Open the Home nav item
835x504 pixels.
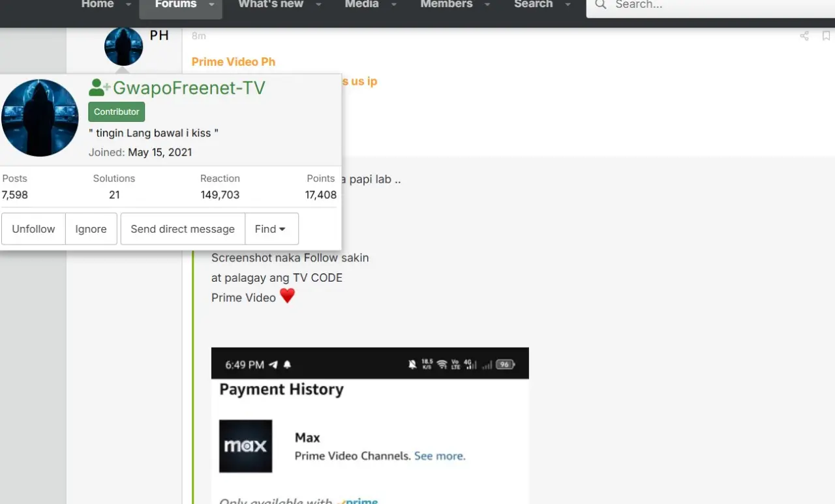pyautogui.click(x=97, y=4)
